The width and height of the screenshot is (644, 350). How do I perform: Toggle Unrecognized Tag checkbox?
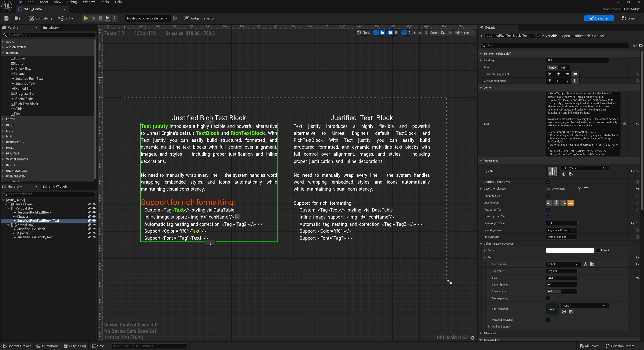pyautogui.click(x=548, y=216)
